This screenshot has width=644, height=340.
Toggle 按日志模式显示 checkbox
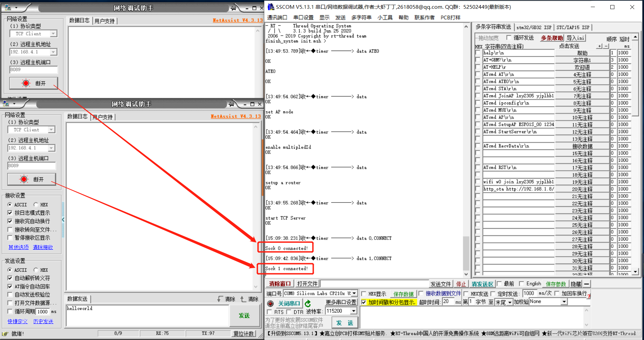[10, 213]
